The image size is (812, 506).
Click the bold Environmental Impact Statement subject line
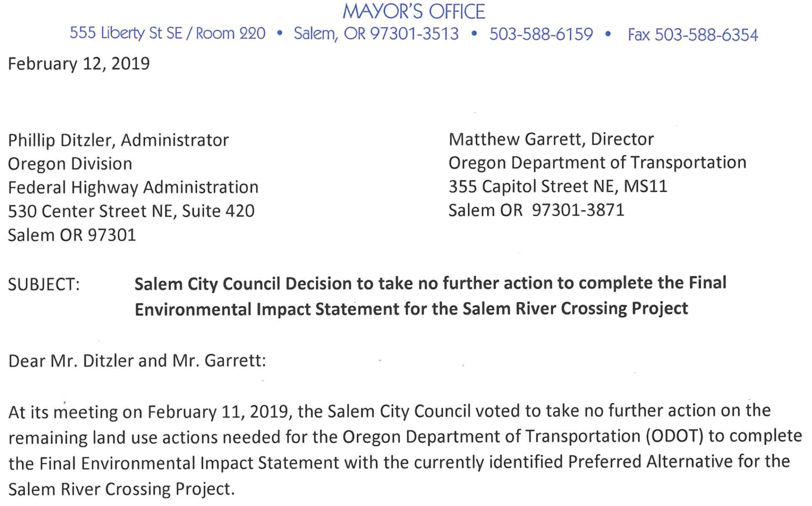tap(411, 309)
